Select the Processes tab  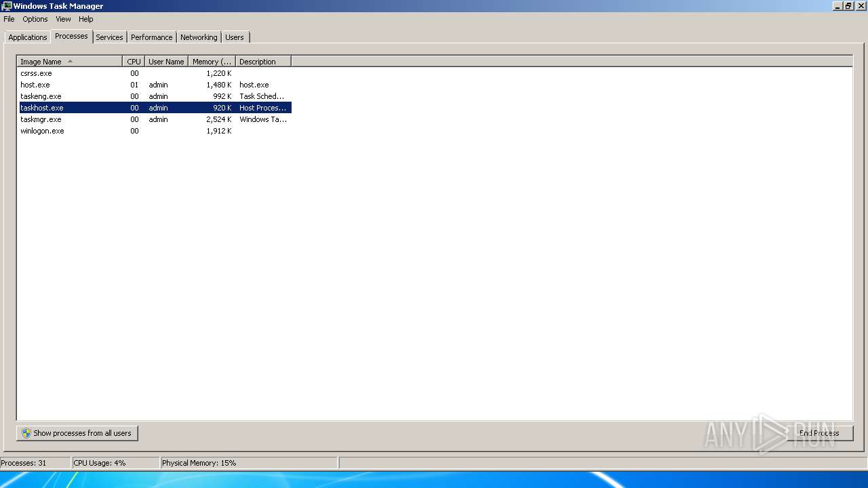(x=72, y=36)
